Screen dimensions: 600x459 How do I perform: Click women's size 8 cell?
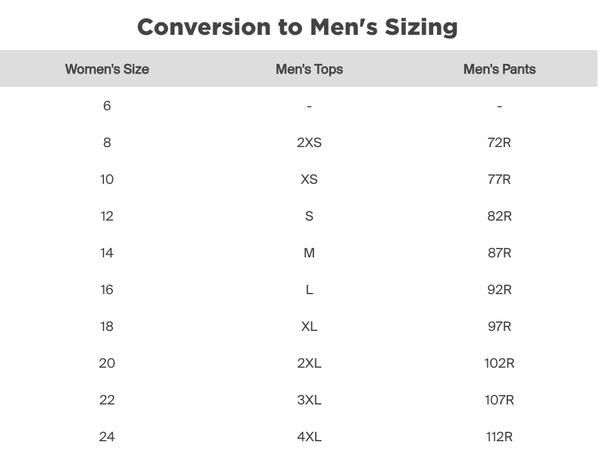(x=107, y=142)
